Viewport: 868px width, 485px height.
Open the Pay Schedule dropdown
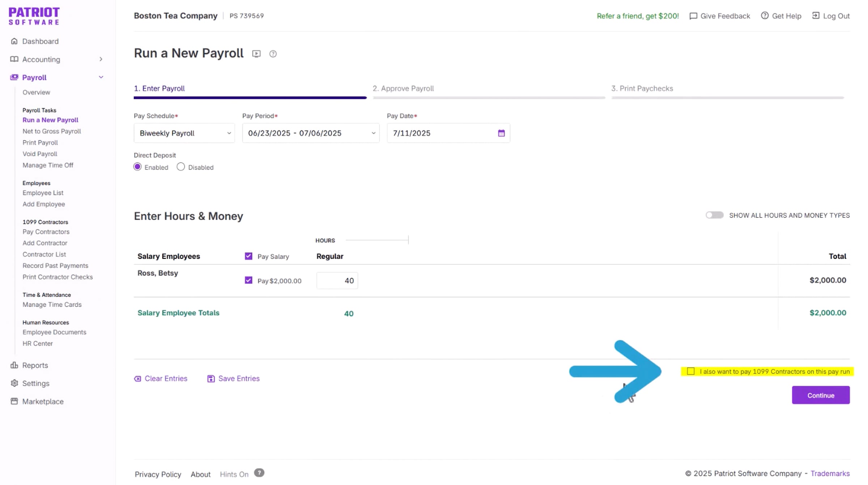[184, 133]
